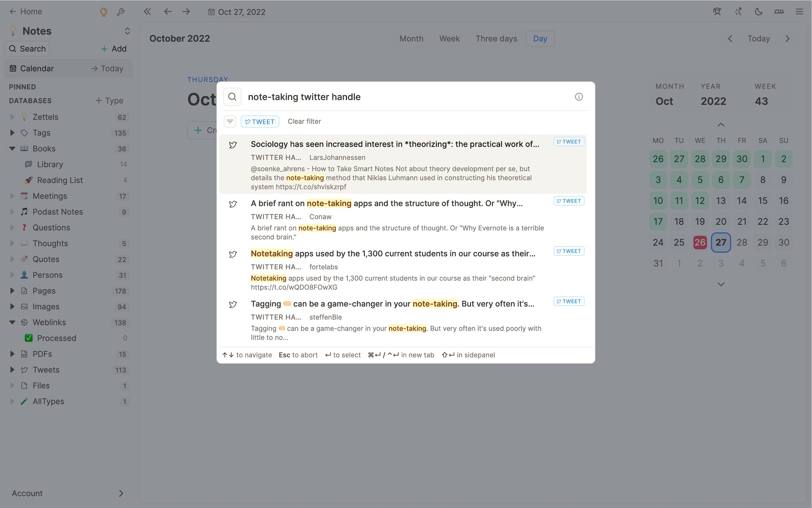812x508 pixels.
Task: Collapse sidebar with double chevron icon
Action: (x=148, y=12)
